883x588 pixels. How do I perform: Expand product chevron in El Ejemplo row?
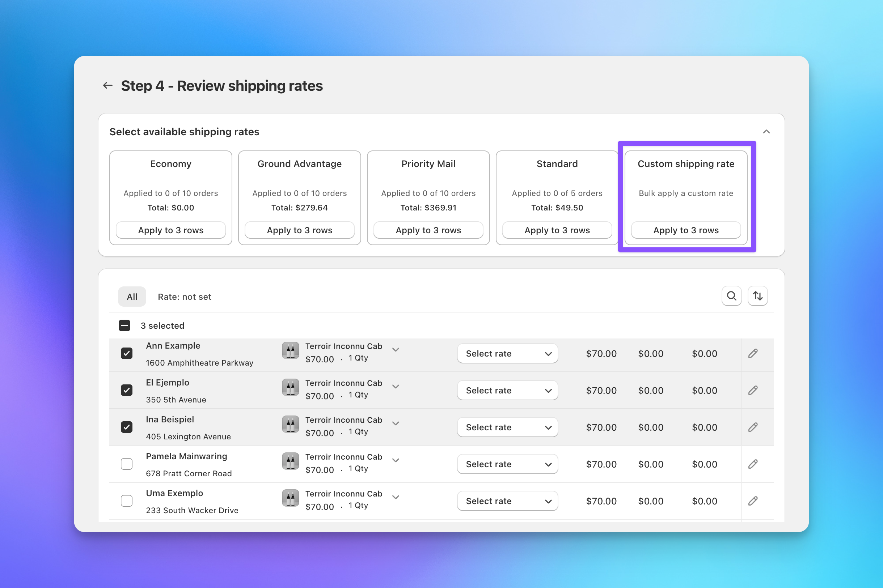(396, 386)
